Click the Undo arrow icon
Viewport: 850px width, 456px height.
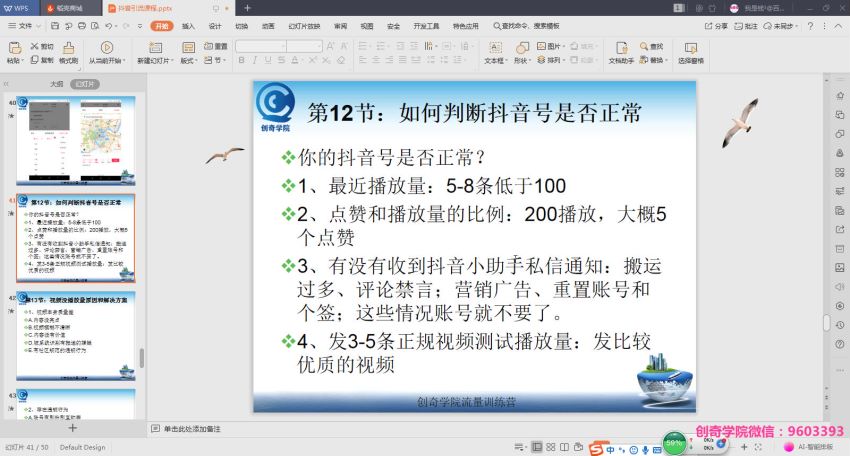(109, 25)
